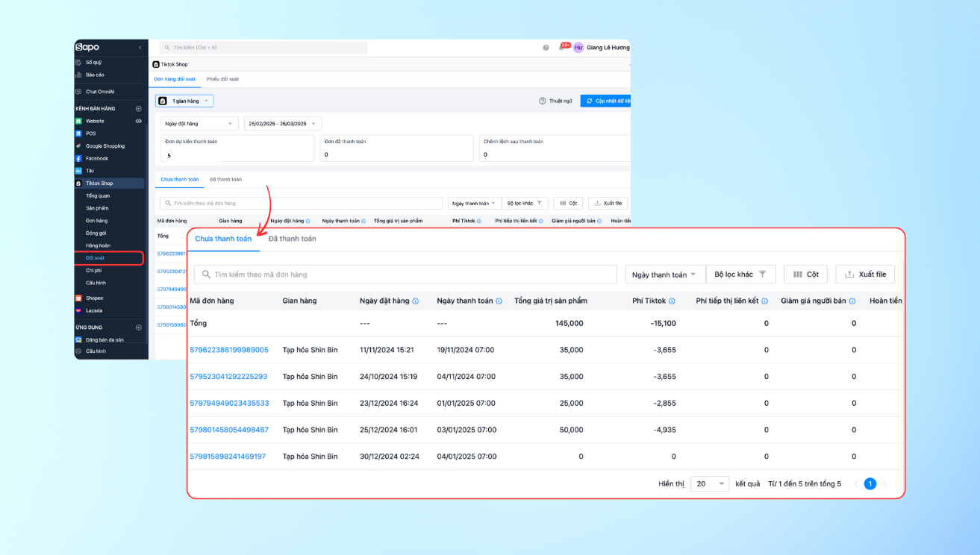Open Sổ quỹ from the sidebar
The image size is (980, 555).
93,63
